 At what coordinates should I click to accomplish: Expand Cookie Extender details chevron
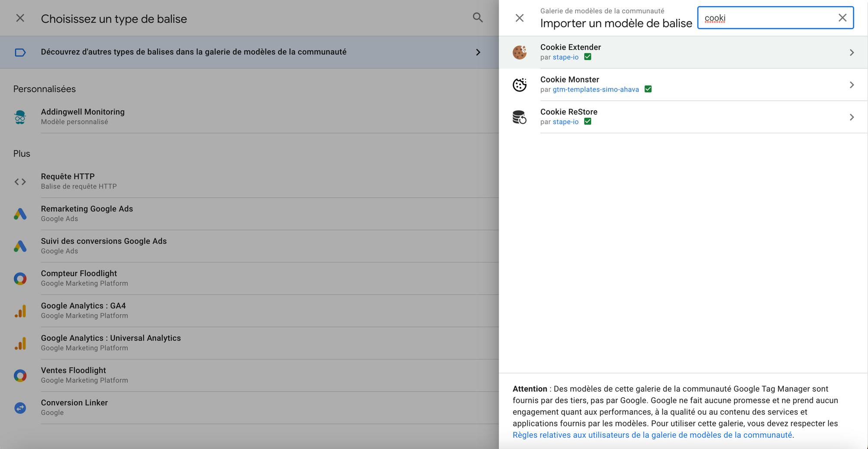pos(852,53)
